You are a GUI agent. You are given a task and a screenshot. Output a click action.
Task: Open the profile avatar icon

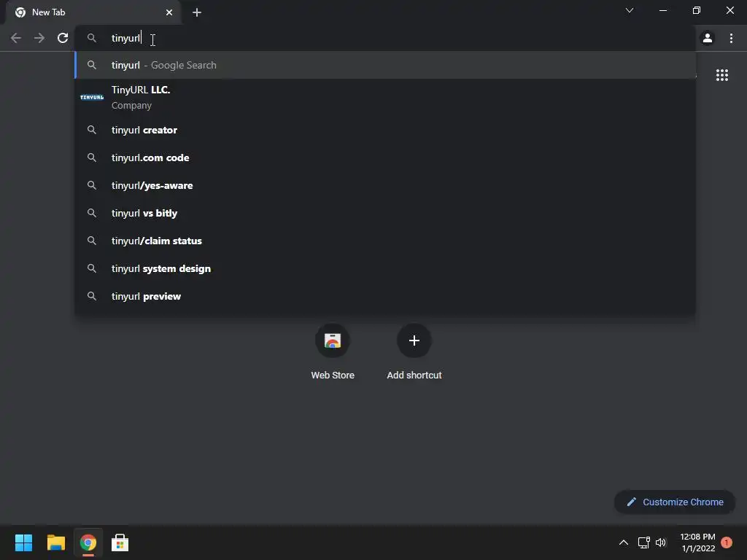point(708,38)
